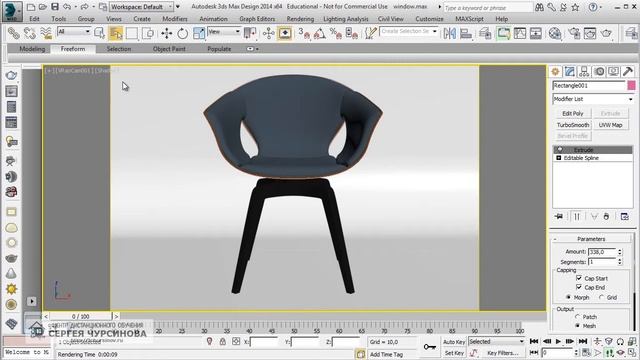Activate the Select Object tool
This screenshot has height=360, width=640.
116,33
